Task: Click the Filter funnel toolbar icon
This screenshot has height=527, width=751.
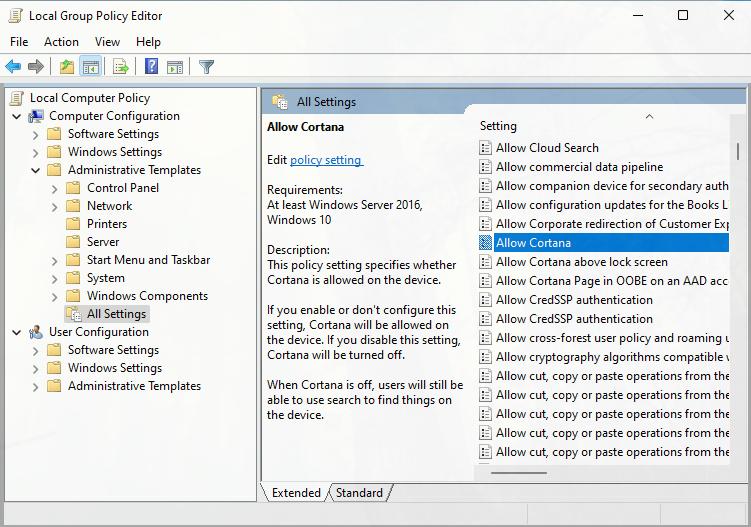Action: click(206, 67)
